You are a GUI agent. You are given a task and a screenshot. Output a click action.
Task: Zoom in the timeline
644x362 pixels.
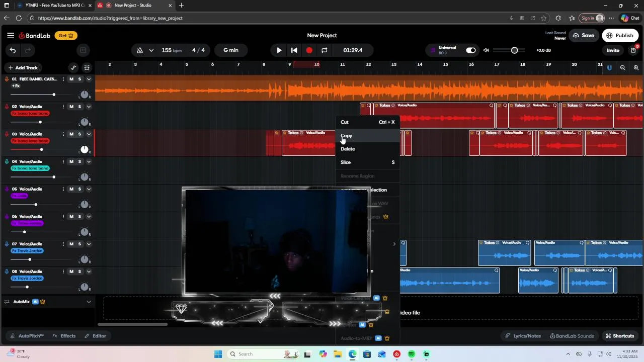coord(636,68)
